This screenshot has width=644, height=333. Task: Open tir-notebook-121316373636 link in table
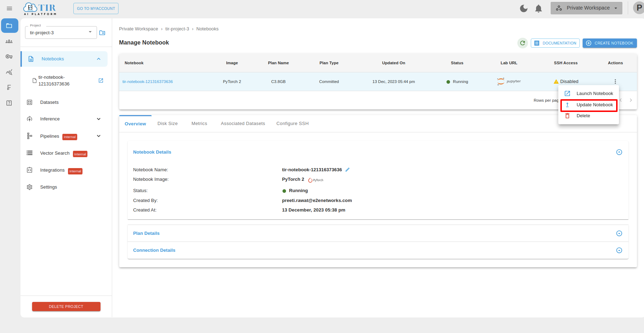pyautogui.click(x=147, y=82)
